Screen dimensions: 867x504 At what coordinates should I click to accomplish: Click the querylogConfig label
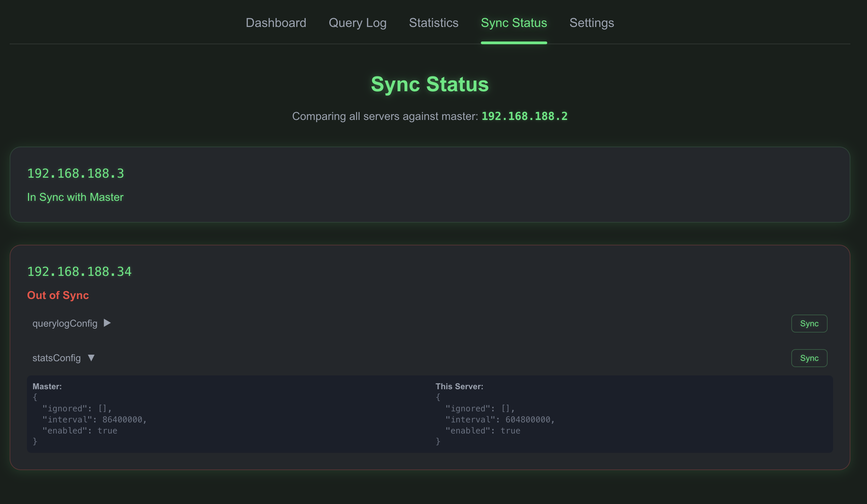coord(65,324)
